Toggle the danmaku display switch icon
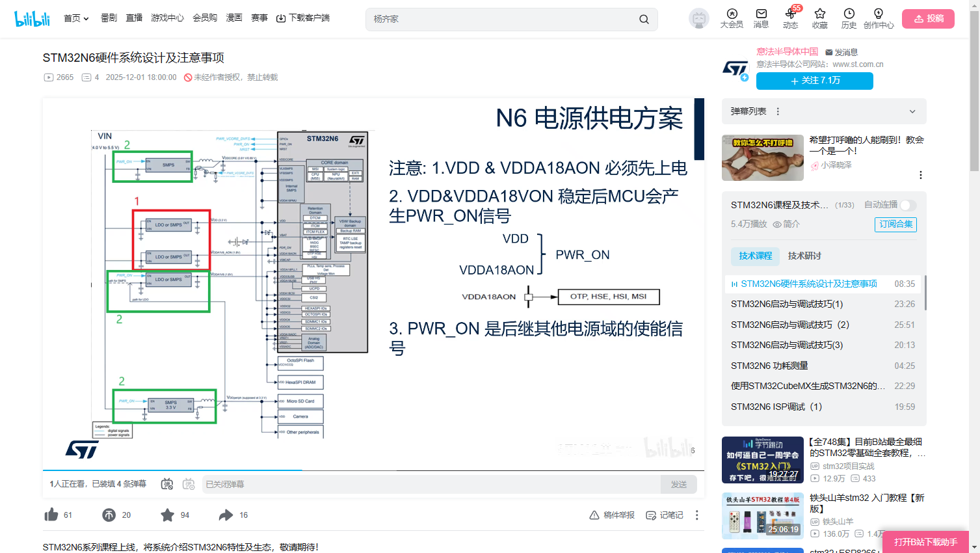Viewport: 980px width, 553px height. (167, 484)
